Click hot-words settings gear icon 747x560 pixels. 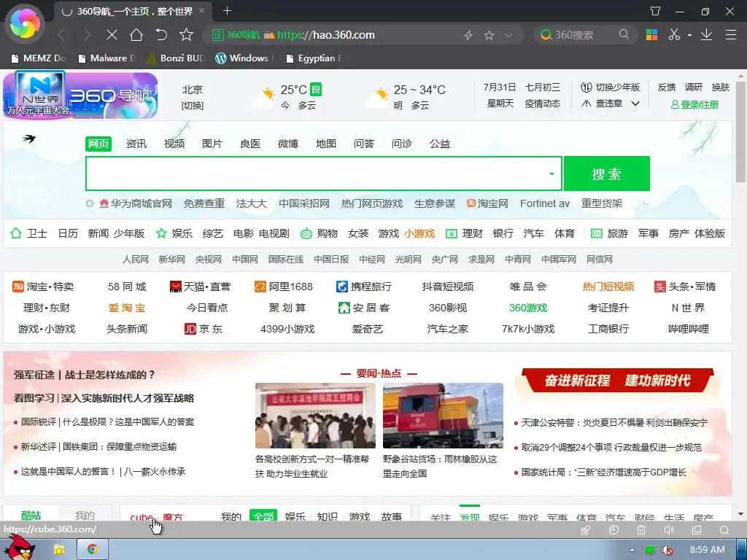(90, 203)
